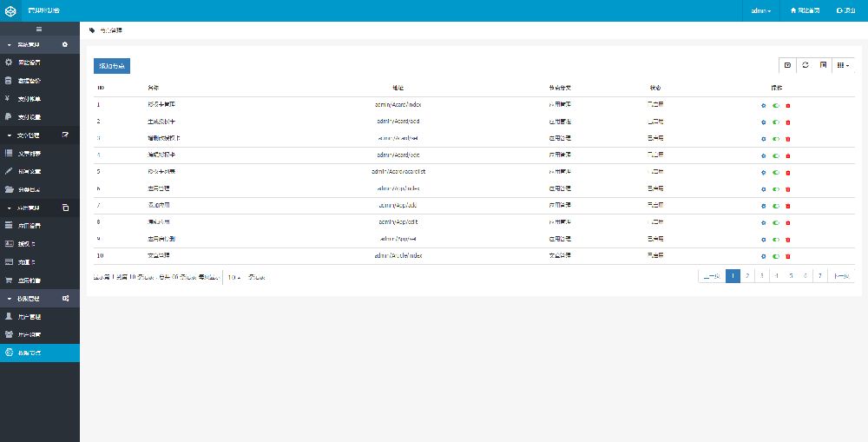Viewport: 868px width, 442px height.
Task: Click the address 'admin/Acard/acardlist' cell
Action: pyautogui.click(x=398, y=172)
